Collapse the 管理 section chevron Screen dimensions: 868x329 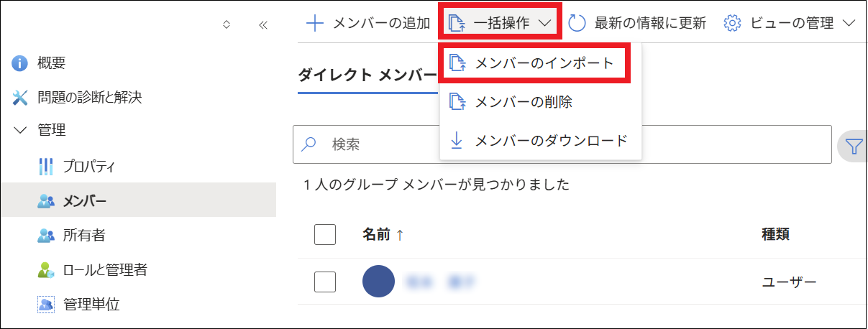click(x=20, y=131)
